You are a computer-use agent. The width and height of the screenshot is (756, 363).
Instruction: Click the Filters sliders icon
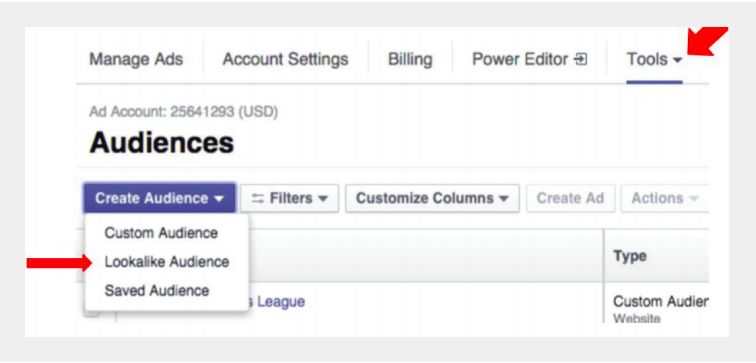point(258,199)
